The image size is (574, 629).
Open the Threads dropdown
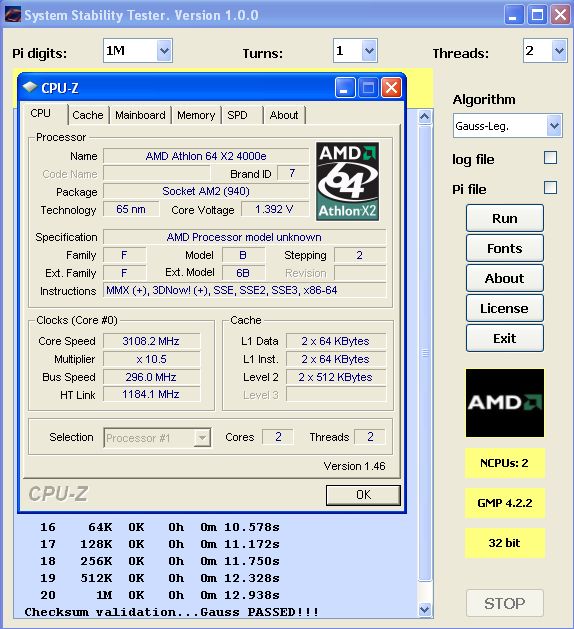559,51
